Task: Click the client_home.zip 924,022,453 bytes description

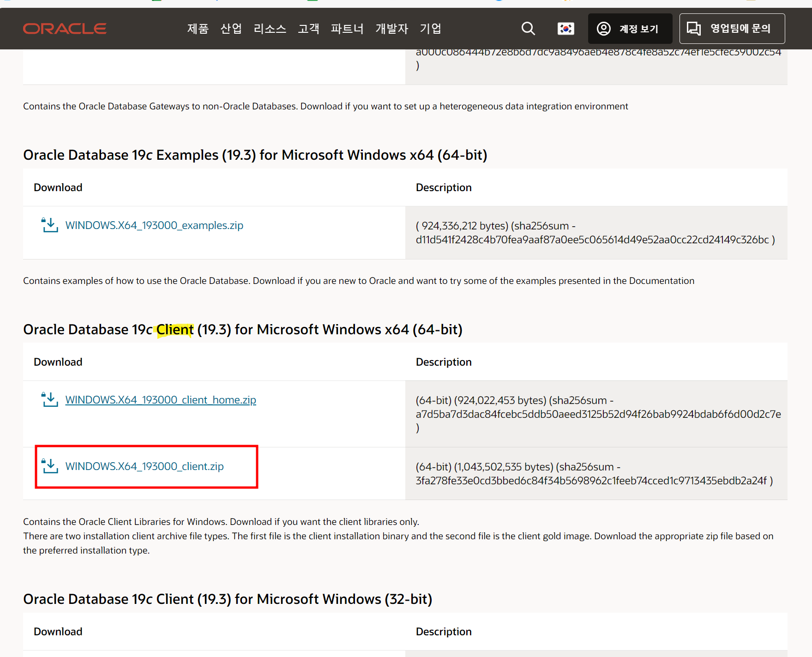Action: [x=598, y=414]
